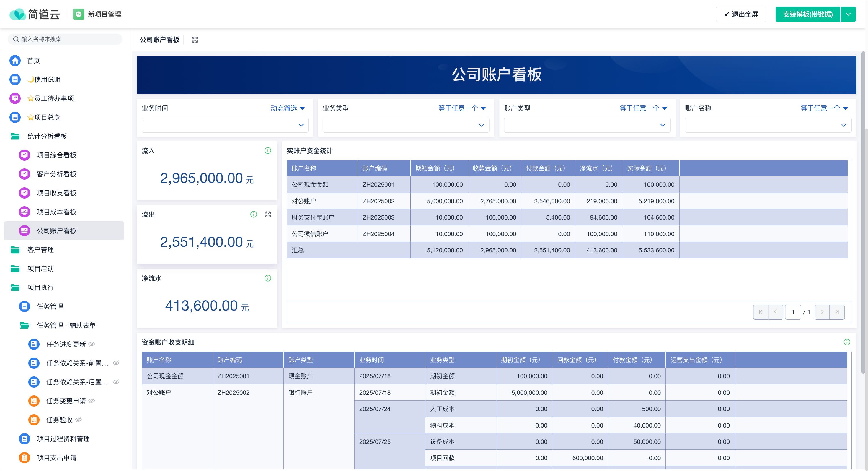Image resolution: width=868 pixels, height=471 pixels.
Task: Click 退出全屏 button
Action: (x=741, y=14)
